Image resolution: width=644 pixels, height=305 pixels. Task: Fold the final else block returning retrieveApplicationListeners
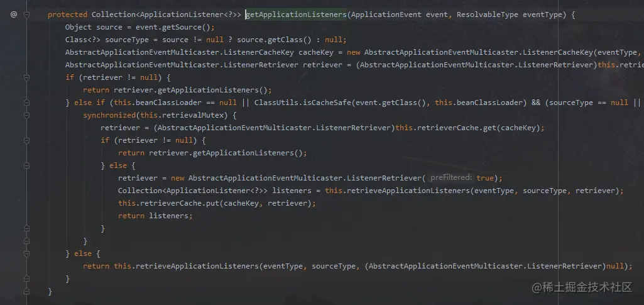coord(26,253)
